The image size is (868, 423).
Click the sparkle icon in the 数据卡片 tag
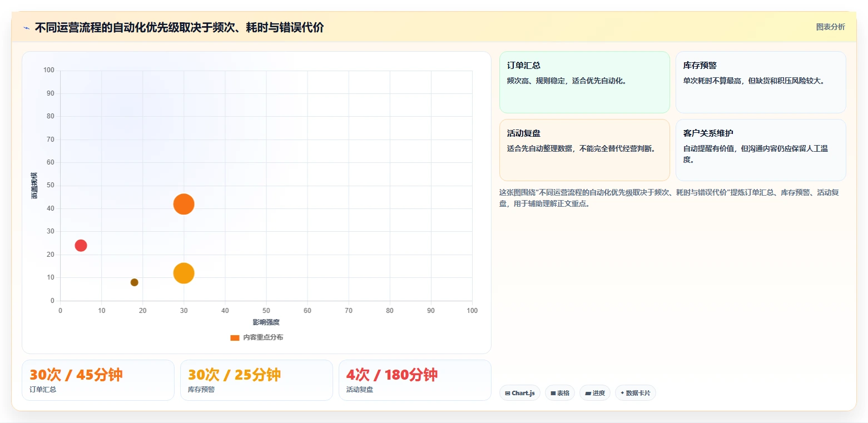coord(622,393)
